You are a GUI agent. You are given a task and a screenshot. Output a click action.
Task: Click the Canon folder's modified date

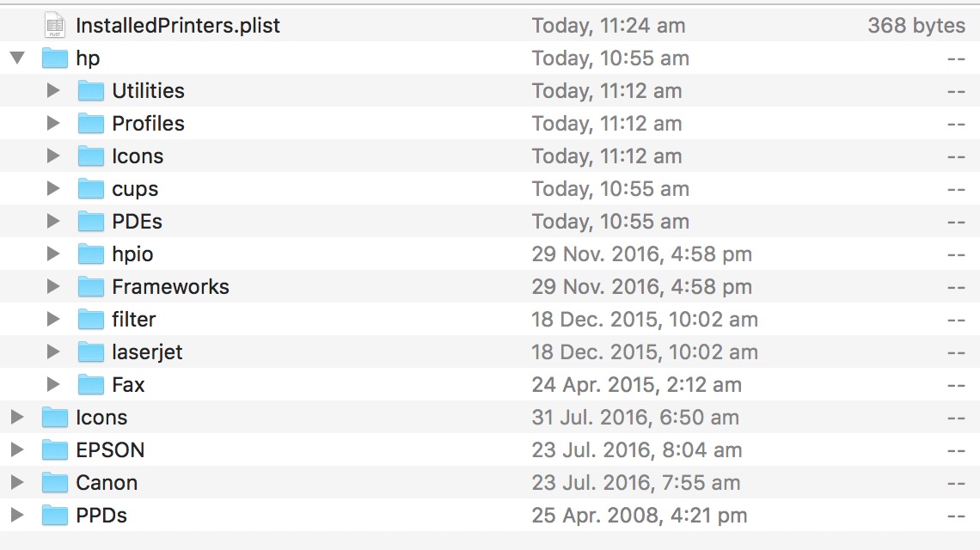coord(636,482)
